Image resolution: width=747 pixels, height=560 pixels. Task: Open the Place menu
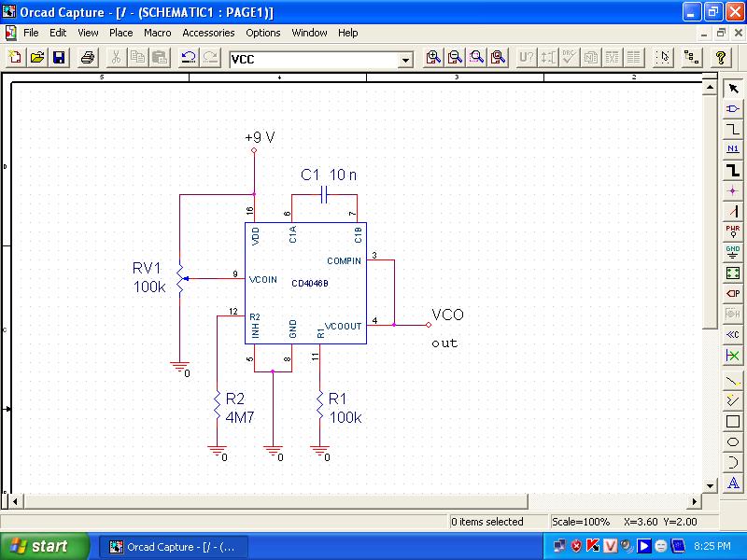[121, 33]
